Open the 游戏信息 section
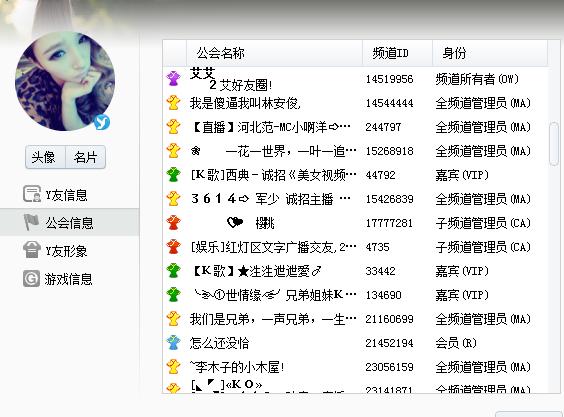564x417 pixels. pos(69,279)
